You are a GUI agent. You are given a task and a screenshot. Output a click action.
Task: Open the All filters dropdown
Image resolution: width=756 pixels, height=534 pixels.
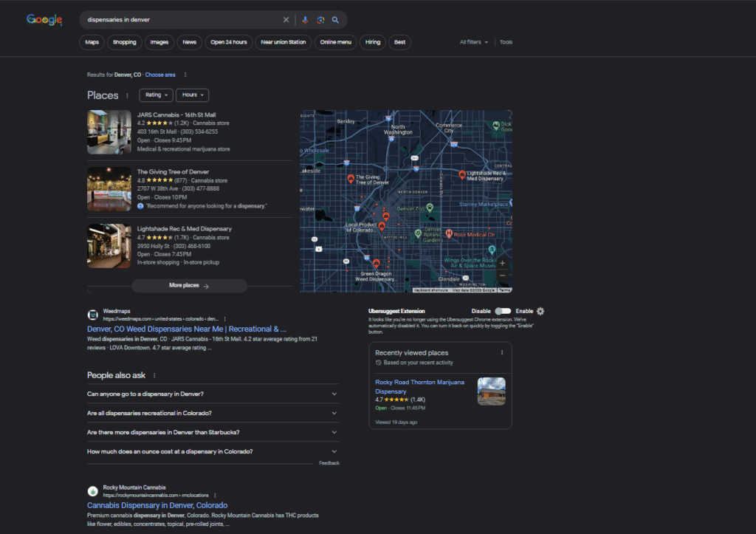473,42
